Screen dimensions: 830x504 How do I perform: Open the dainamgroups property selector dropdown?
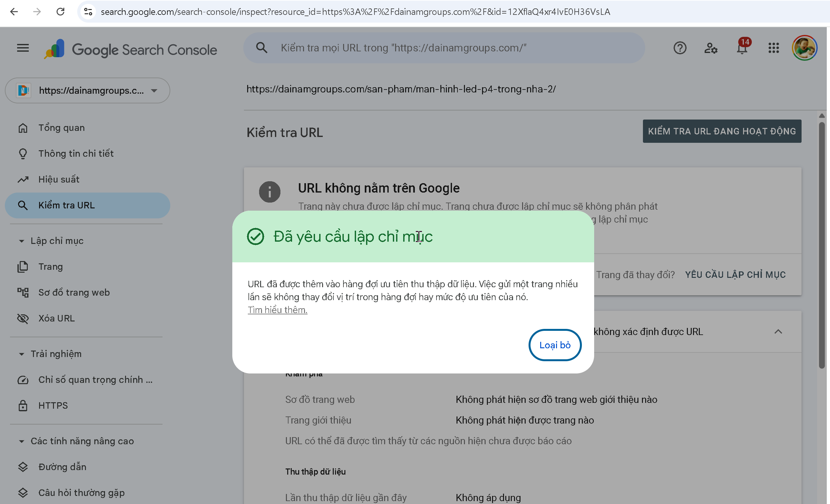tap(87, 90)
